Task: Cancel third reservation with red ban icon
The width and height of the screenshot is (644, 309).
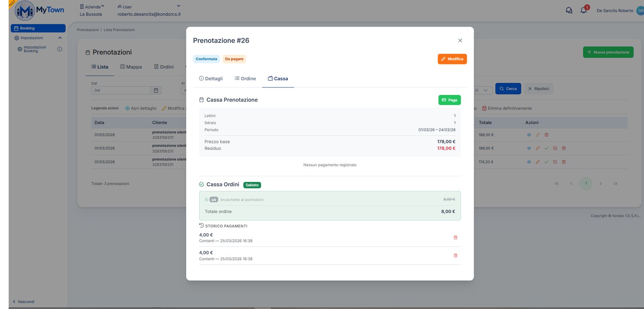Action: click(555, 162)
